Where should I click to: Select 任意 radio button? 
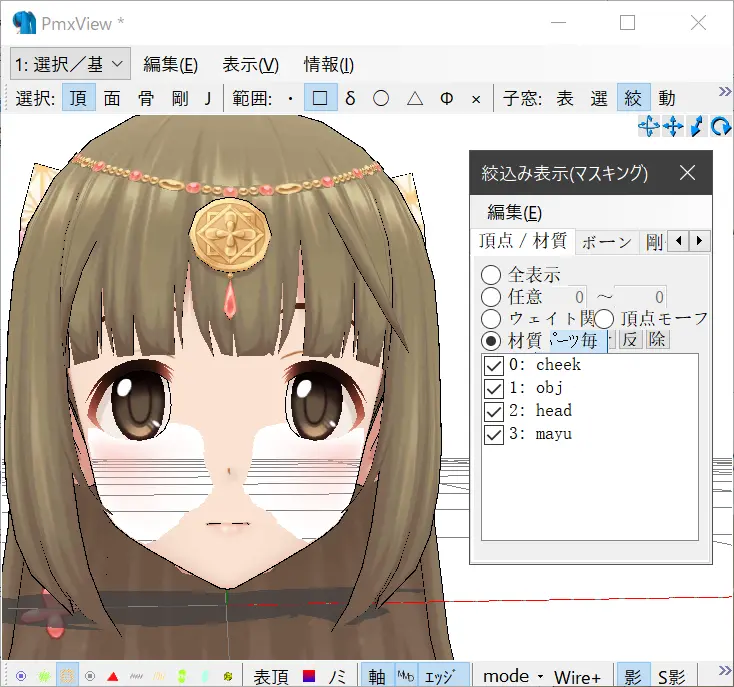pyautogui.click(x=491, y=297)
